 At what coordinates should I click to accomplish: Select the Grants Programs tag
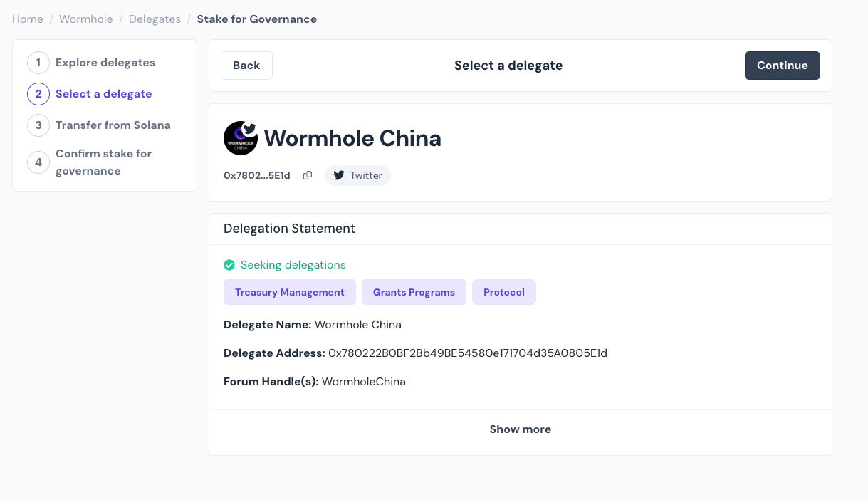coord(414,292)
